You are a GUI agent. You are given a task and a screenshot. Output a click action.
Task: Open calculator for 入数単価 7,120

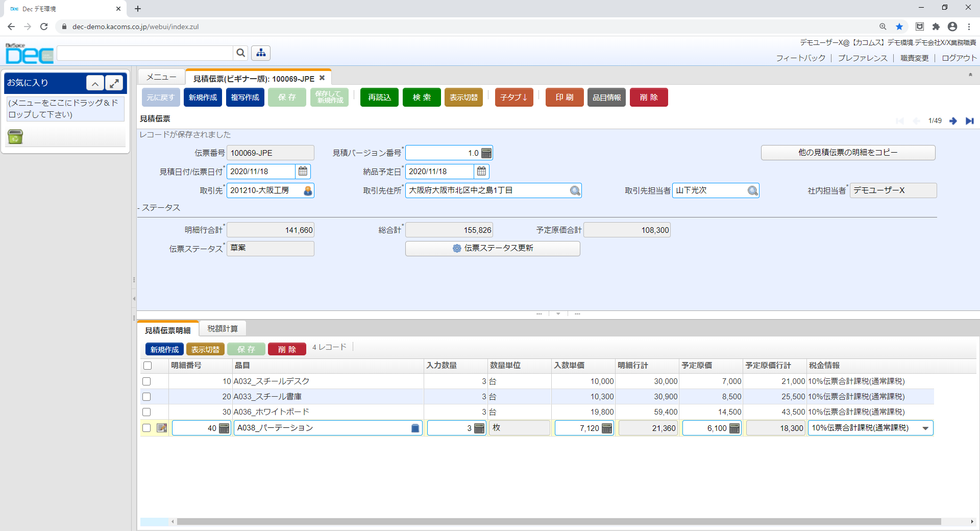point(607,428)
